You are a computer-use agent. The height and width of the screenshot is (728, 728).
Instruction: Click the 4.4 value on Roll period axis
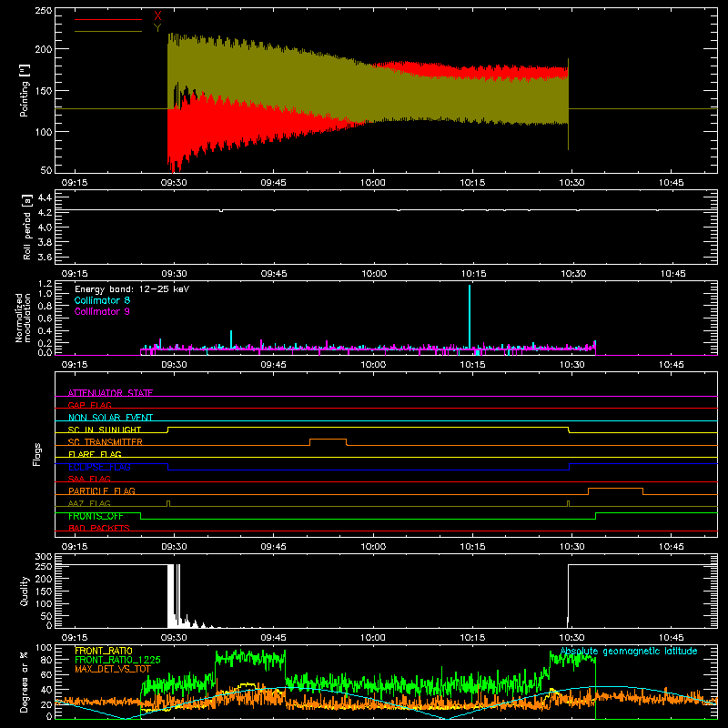pos(45,197)
